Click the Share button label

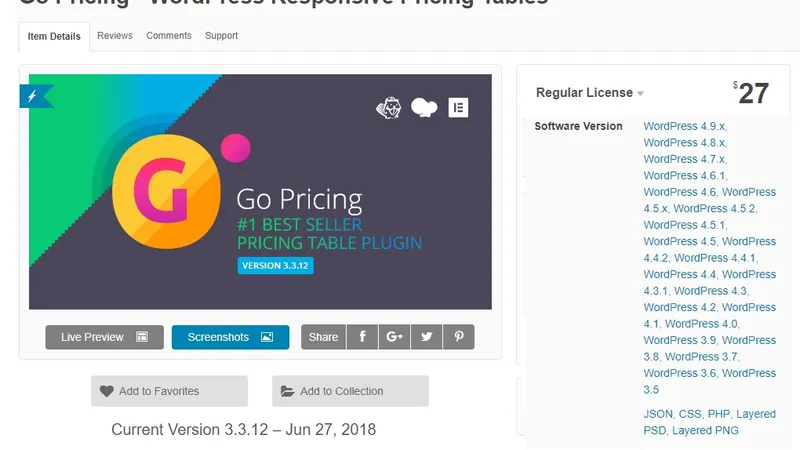coord(323,337)
